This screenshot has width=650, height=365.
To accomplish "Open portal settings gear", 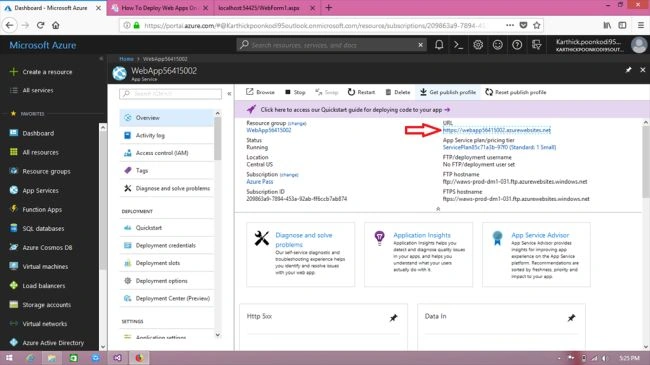I will pyautogui.click(x=478, y=45).
